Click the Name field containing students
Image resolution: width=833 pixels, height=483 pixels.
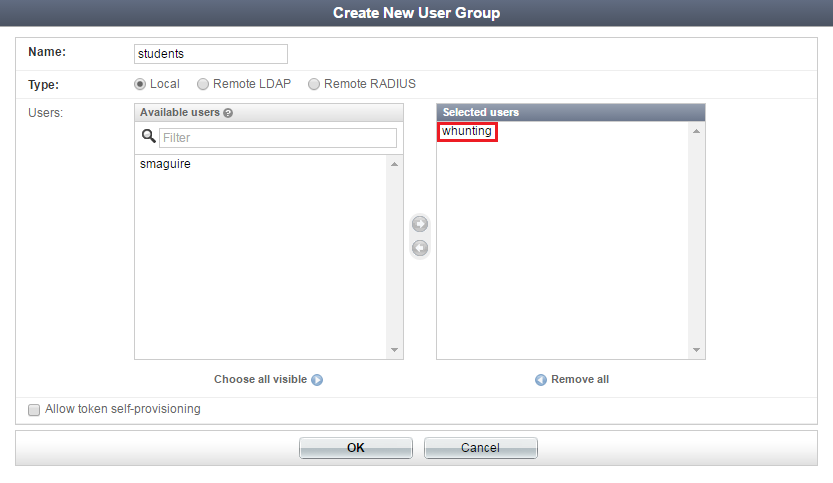pyautogui.click(x=210, y=54)
